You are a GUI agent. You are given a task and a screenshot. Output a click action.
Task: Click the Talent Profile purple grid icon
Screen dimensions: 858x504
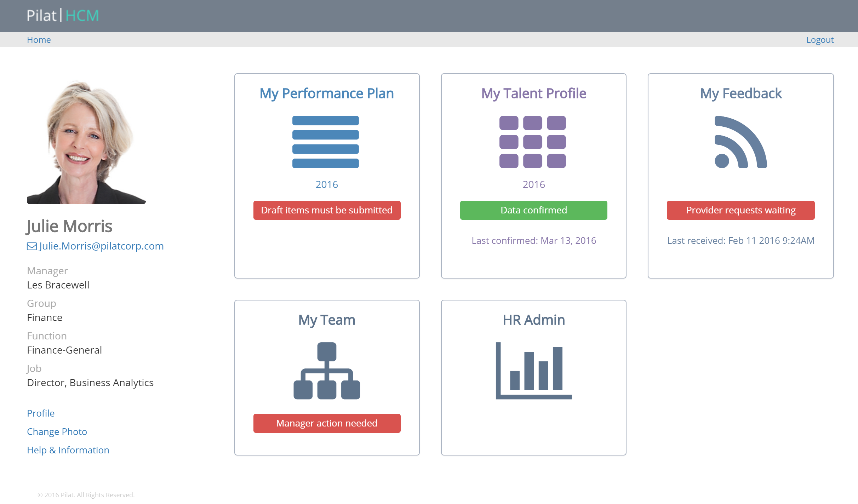(533, 142)
